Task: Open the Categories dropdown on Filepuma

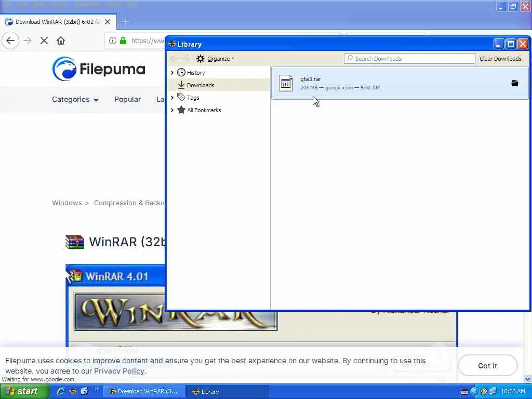Action: tap(75, 99)
